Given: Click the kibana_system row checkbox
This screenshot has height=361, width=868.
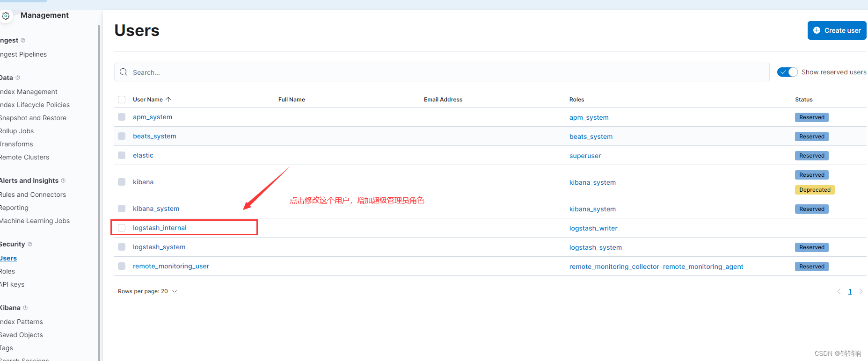Looking at the screenshot, I should [x=122, y=209].
